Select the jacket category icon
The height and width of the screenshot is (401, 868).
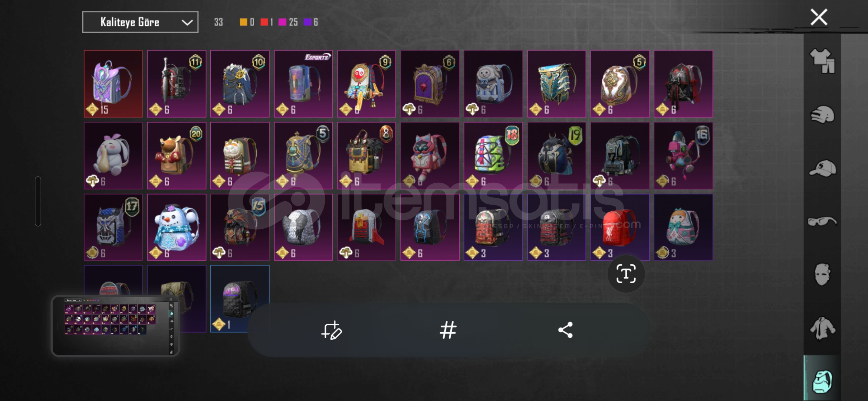point(822,329)
